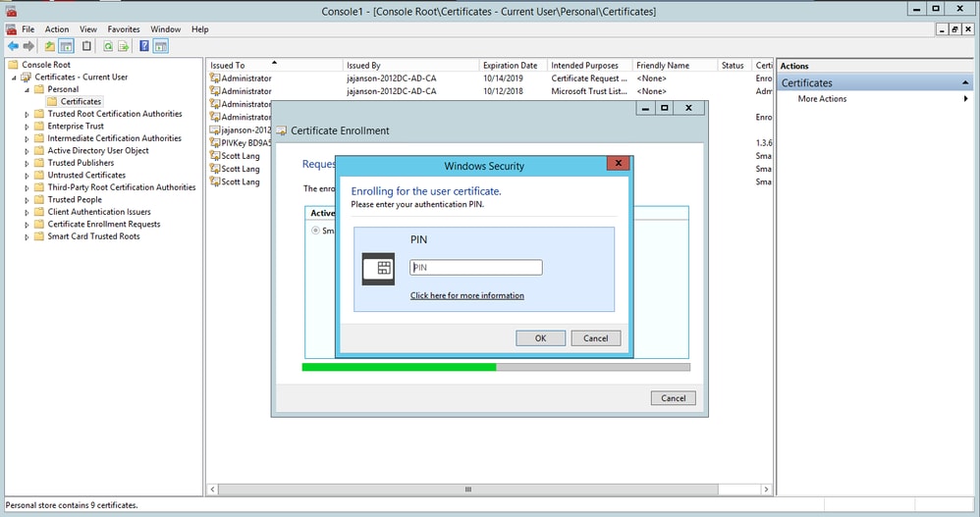Click the clipboard Copy toolbar icon
The height and width of the screenshot is (517, 980).
pyautogui.click(x=86, y=46)
